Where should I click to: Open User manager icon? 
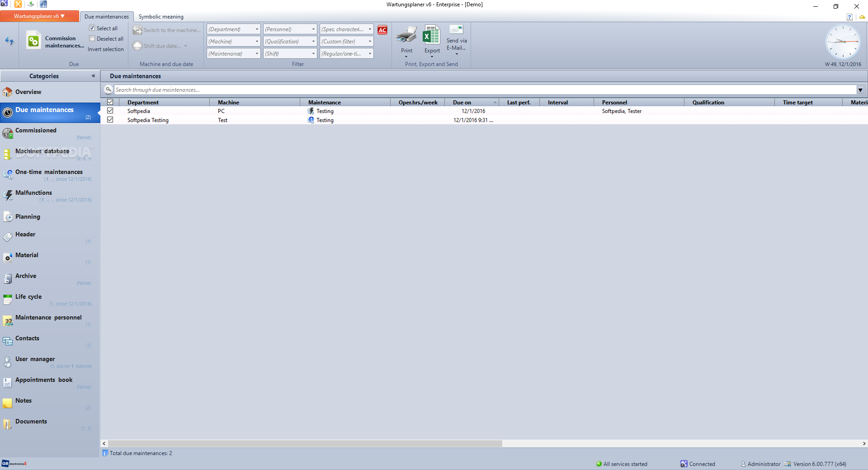click(8, 362)
